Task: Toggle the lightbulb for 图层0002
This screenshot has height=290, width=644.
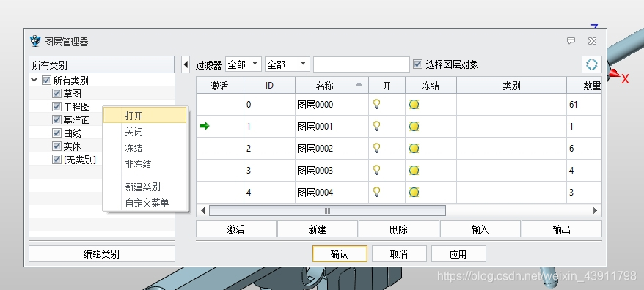Action: pyautogui.click(x=376, y=148)
